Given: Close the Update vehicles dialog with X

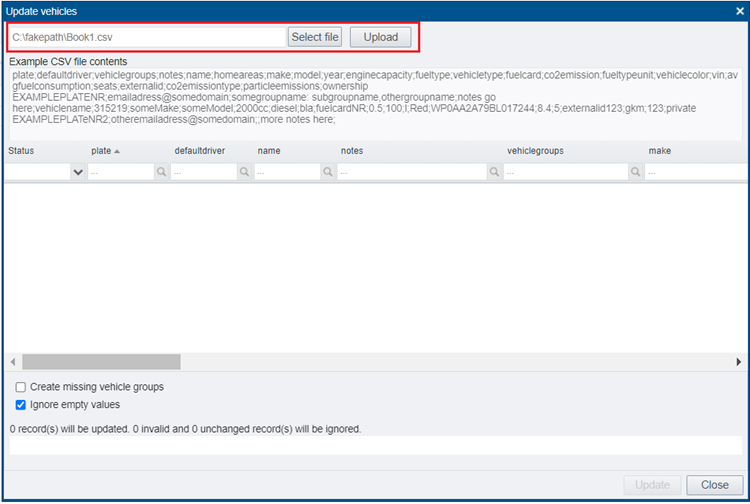Looking at the screenshot, I should (x=738, y=11).
